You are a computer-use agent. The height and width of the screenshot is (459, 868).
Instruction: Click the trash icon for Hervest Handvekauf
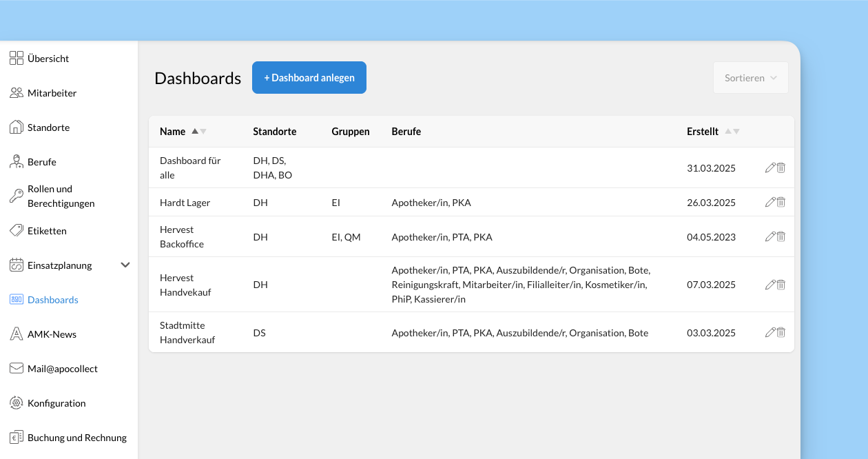(x=781, y=285)
